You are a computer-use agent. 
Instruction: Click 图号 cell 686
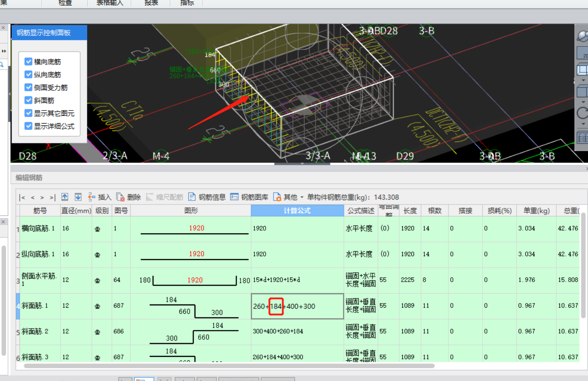(121, 332)
